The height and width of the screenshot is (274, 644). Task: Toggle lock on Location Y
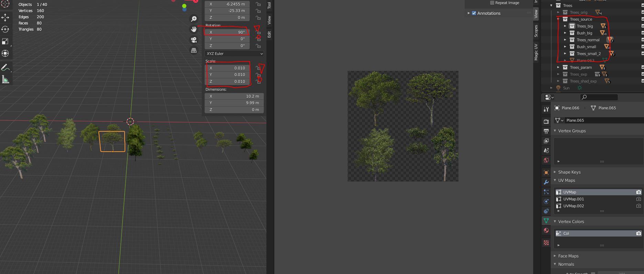click(x=258, y=11)
